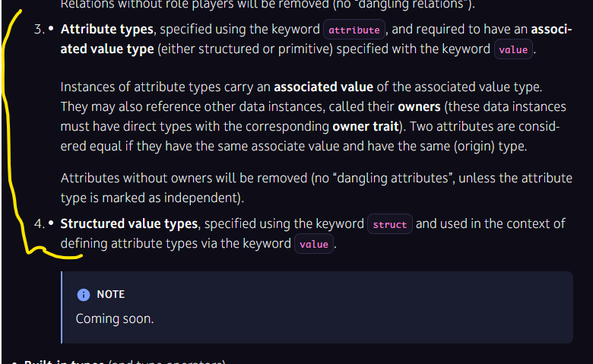Click the pink 'struct' keyword badge

pos(389,224)
